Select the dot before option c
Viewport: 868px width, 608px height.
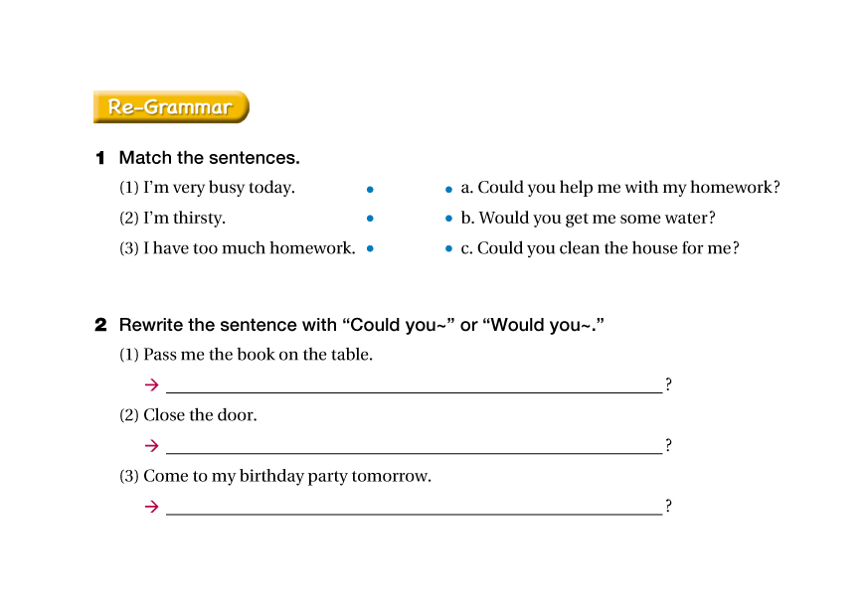(448, 249)
